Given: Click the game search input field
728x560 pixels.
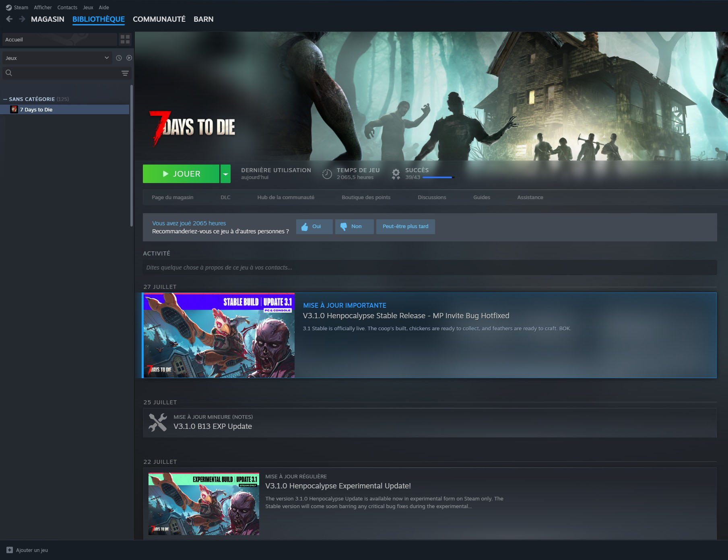Looking at the screenshot, I should point(67,73).
